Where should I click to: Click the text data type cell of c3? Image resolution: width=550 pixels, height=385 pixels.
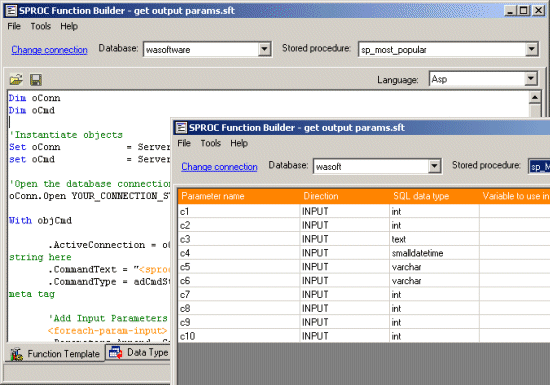[434, 239]
